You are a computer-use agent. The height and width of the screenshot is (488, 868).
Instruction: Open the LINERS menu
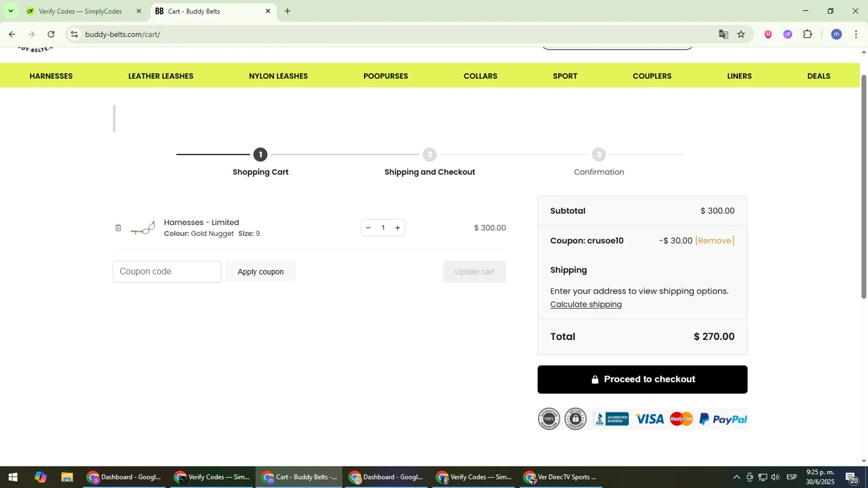[740, 76]
